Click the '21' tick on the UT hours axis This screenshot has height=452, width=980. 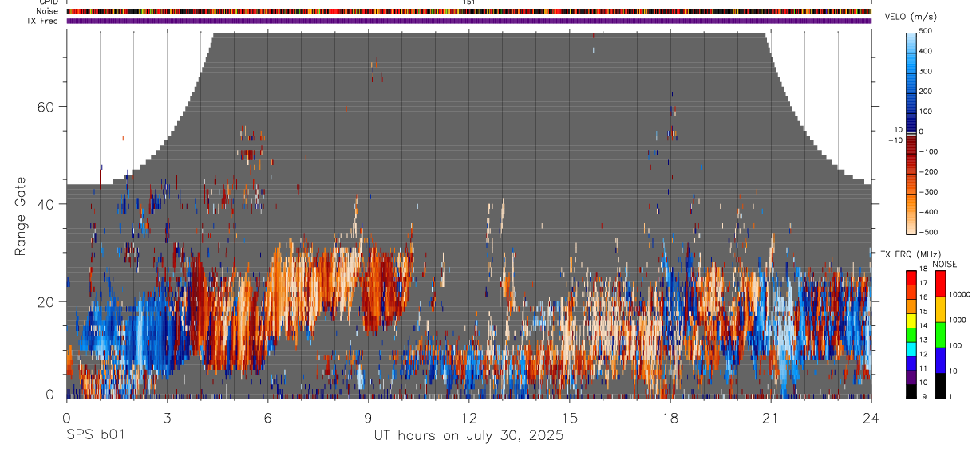point(771,417)
